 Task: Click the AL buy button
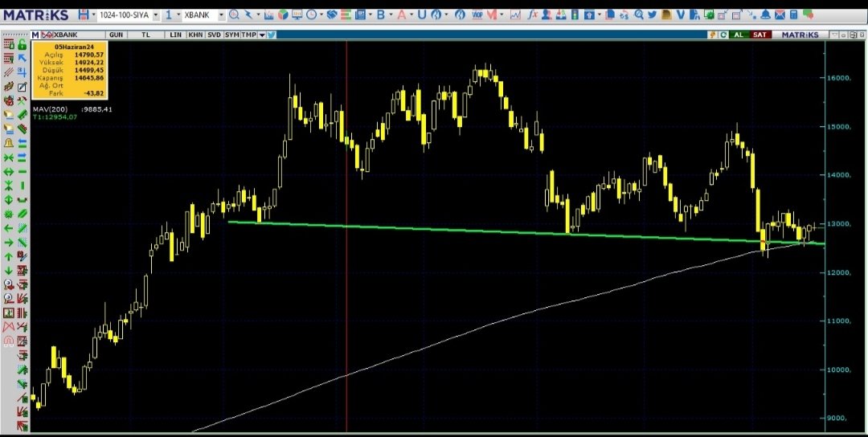click(x=739, y=35)
